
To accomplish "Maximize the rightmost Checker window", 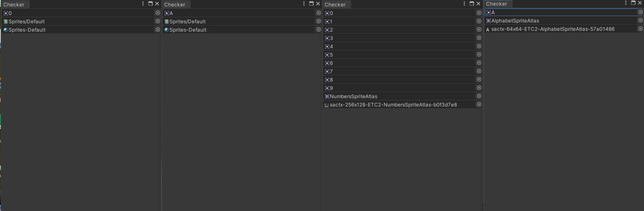I will pyautogui.click(x=633, y=3).
